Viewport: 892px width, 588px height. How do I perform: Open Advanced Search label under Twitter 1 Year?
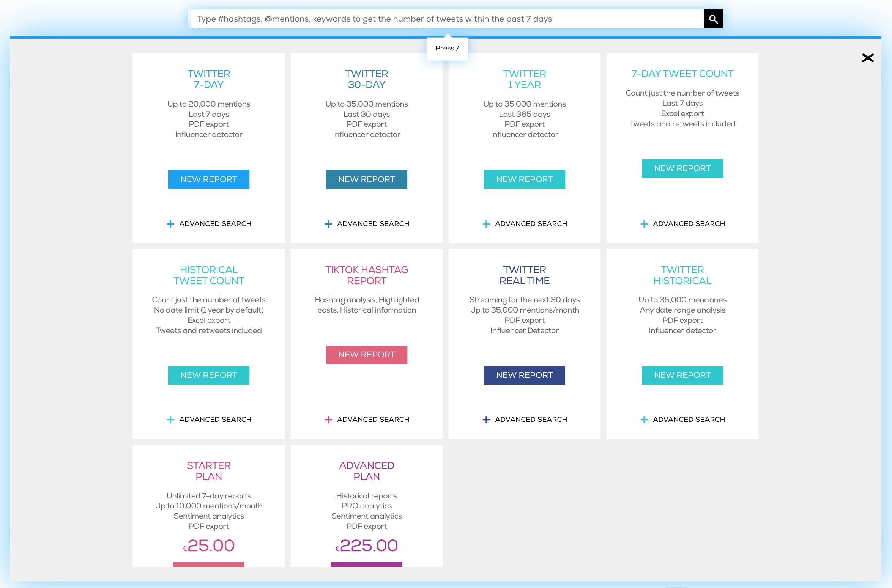pos(531,224)
